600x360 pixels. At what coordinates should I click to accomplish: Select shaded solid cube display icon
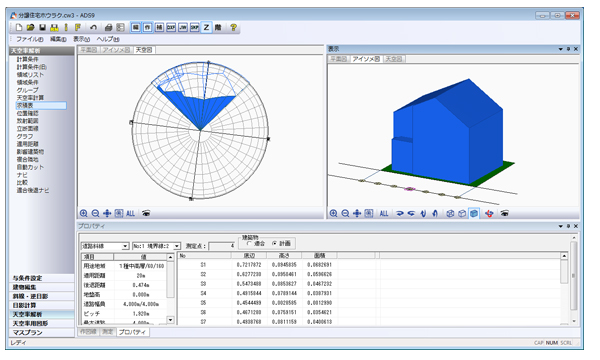click(x=474, y=213)
